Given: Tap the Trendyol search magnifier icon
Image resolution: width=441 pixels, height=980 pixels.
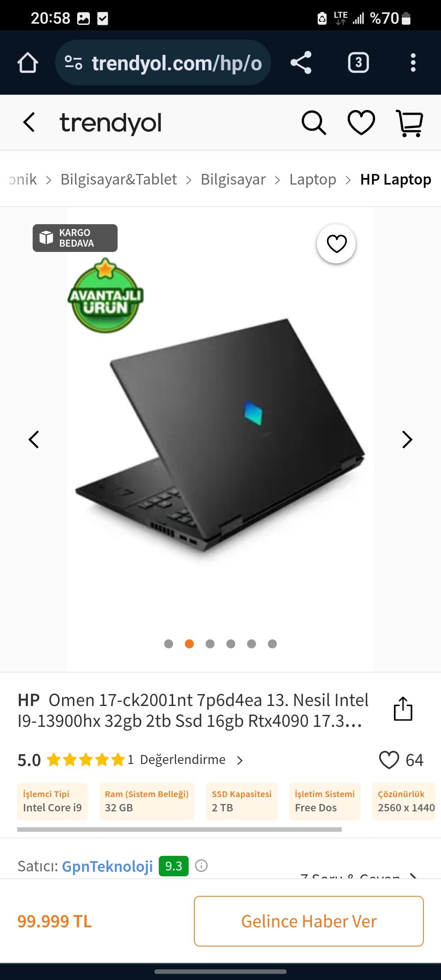Looking at the screenshot, I should point(314,122).
